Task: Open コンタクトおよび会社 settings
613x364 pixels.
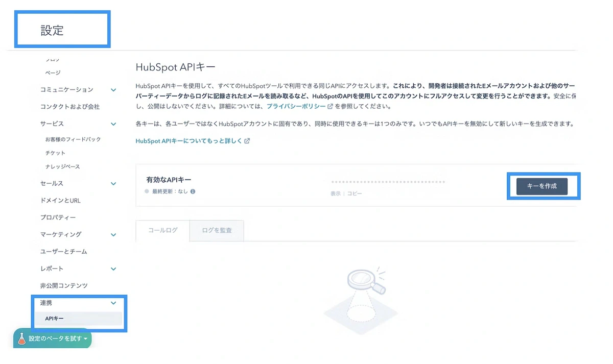Action: (70, 107)
